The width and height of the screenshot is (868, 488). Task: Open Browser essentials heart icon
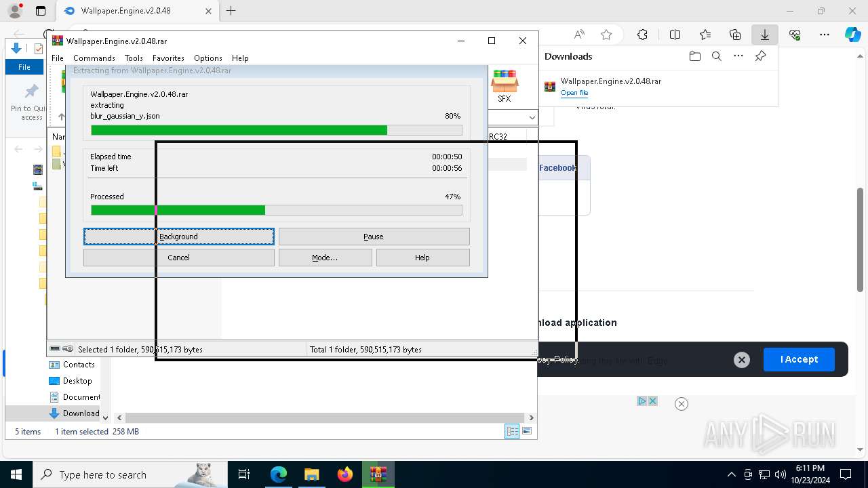795,35
